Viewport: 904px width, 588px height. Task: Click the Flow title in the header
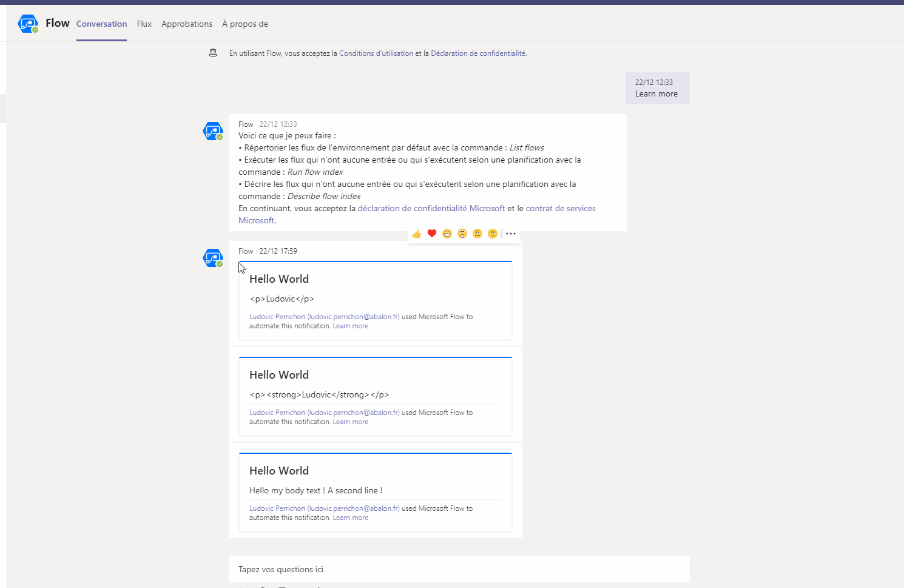pos(58,23)
